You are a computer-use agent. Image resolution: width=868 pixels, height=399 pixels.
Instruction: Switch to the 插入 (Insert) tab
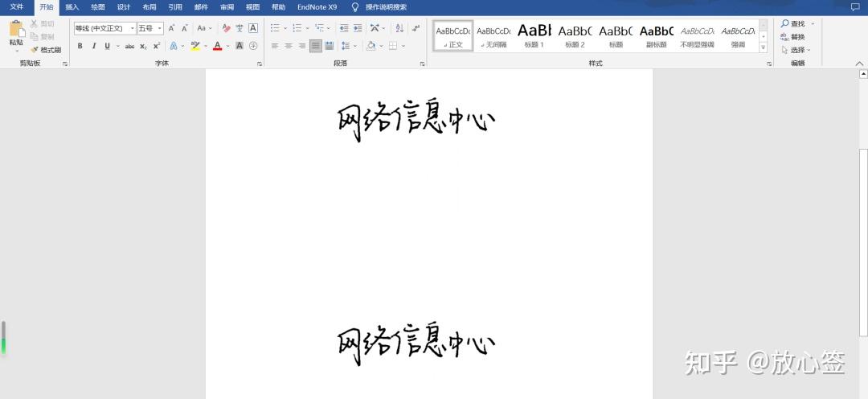72,7
